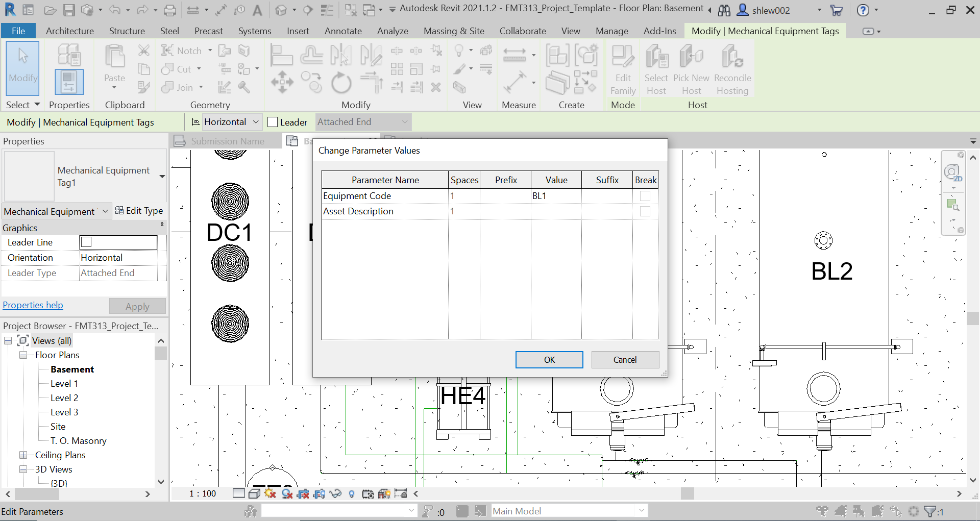Toggle Temporary Hide/Isolate glasses icon
Image resolution: width=980 pixels, height=521 pixels.
tap(336, 493)
